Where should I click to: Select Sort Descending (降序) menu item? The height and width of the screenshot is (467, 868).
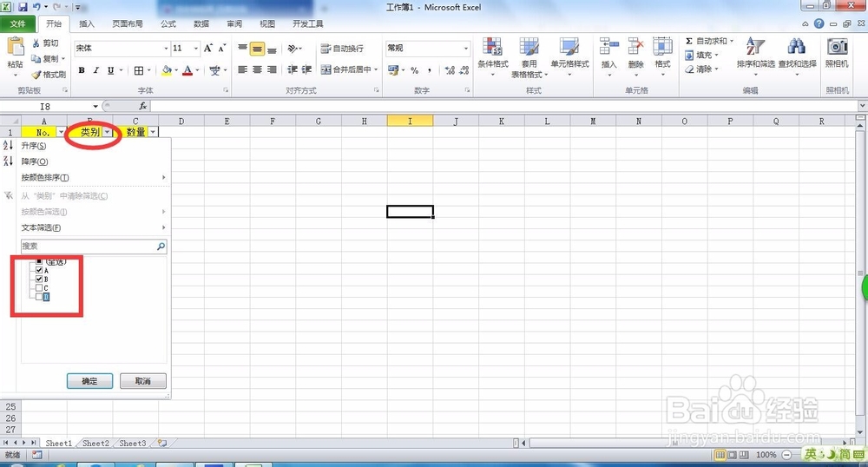pos(86,161)
